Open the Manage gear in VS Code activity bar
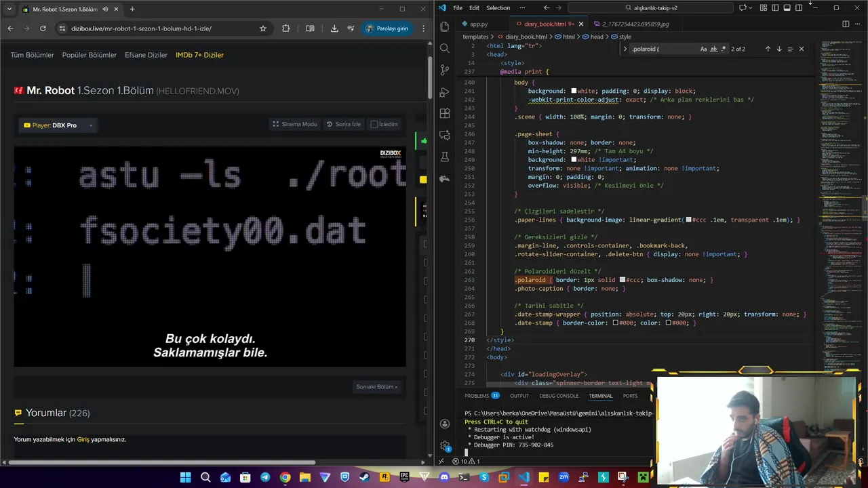Viewport: 868px width, 488px height. tap(445, 445)
